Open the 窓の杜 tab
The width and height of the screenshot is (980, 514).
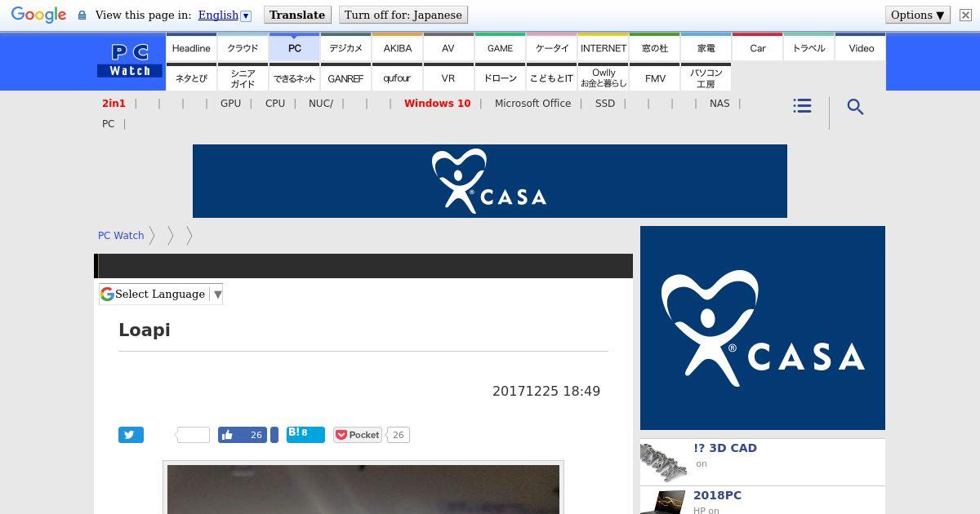tap(654, 47)
